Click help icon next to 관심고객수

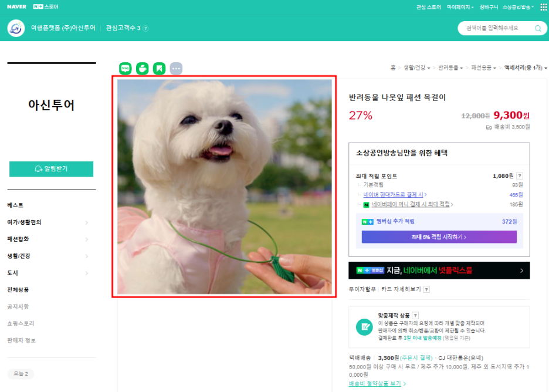[145, 28]
